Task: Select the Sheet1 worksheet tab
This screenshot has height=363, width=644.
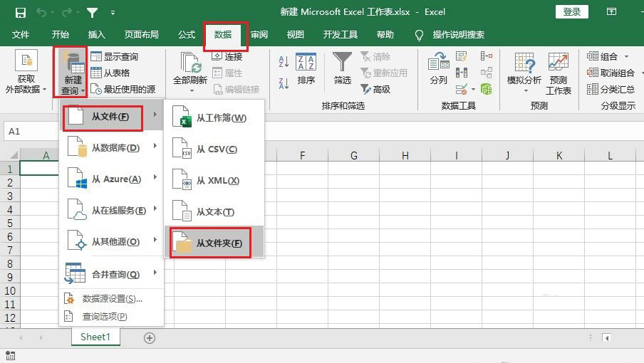Action: (x=95, y=337)
